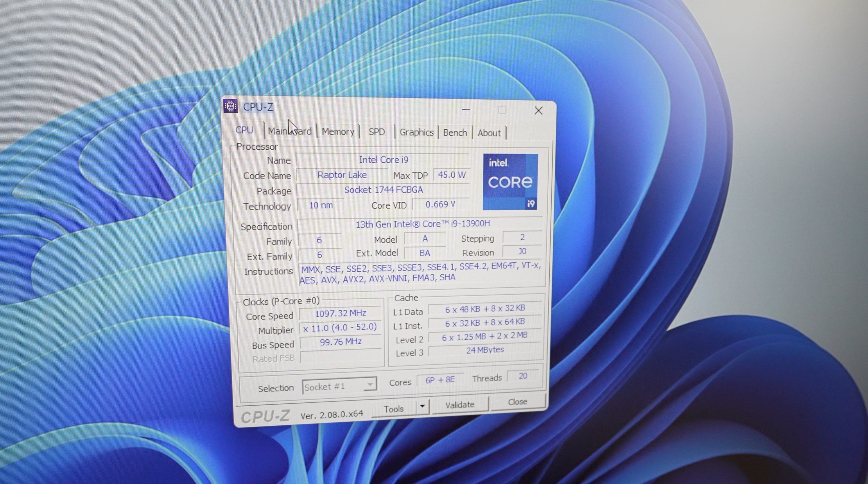Open the Memory tab
This screenshot has width=868, height=484.
pos(338,132)
